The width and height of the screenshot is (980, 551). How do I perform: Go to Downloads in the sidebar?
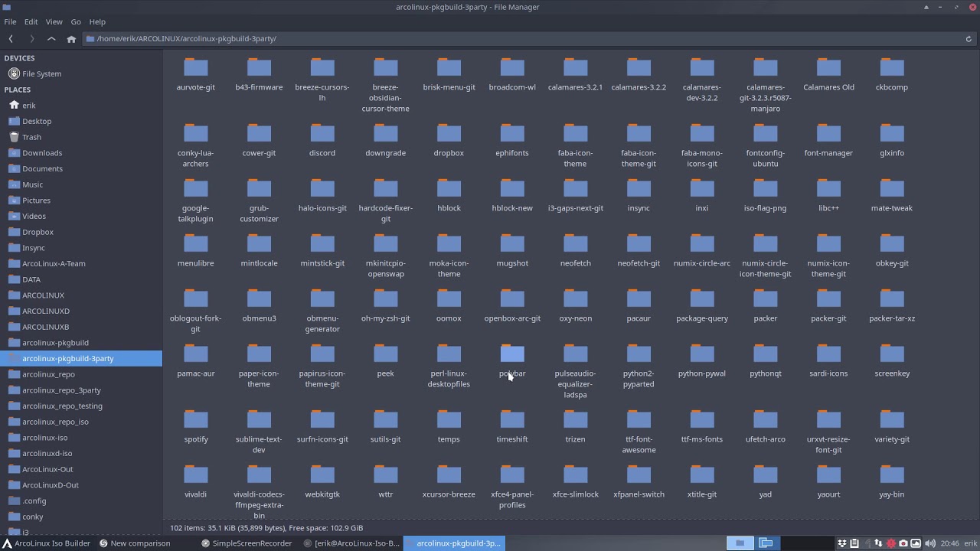click(81, 153)
